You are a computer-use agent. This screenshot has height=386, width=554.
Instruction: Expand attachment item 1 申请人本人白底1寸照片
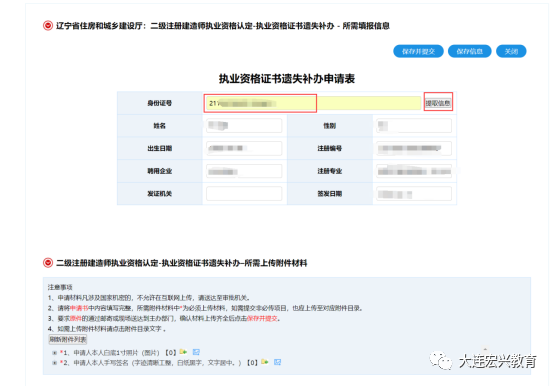coord(54,352)
